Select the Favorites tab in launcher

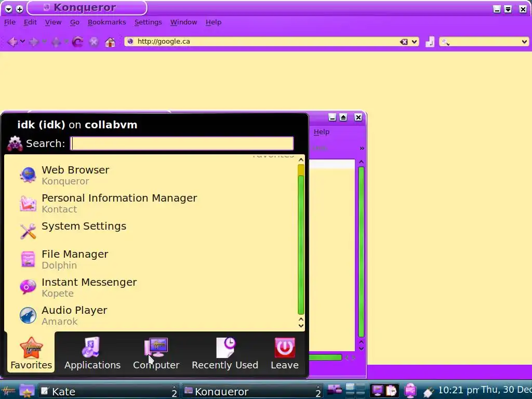[31, 353]
